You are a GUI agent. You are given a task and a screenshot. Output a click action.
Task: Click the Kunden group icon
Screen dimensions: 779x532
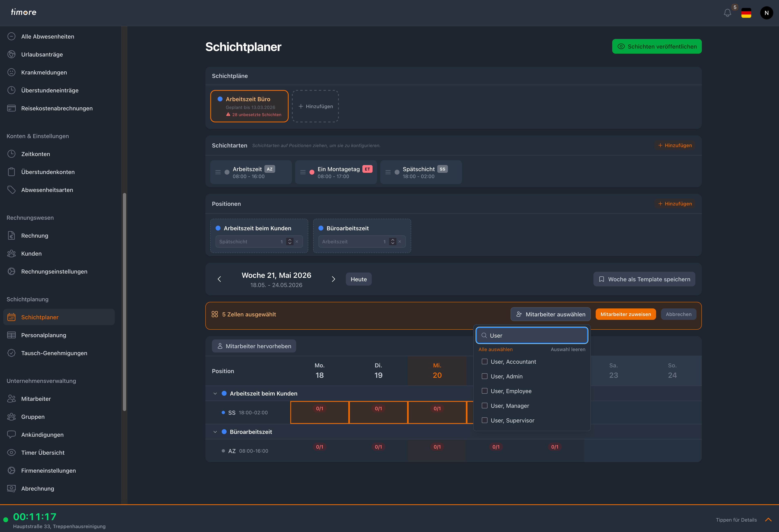coord(11,254)
